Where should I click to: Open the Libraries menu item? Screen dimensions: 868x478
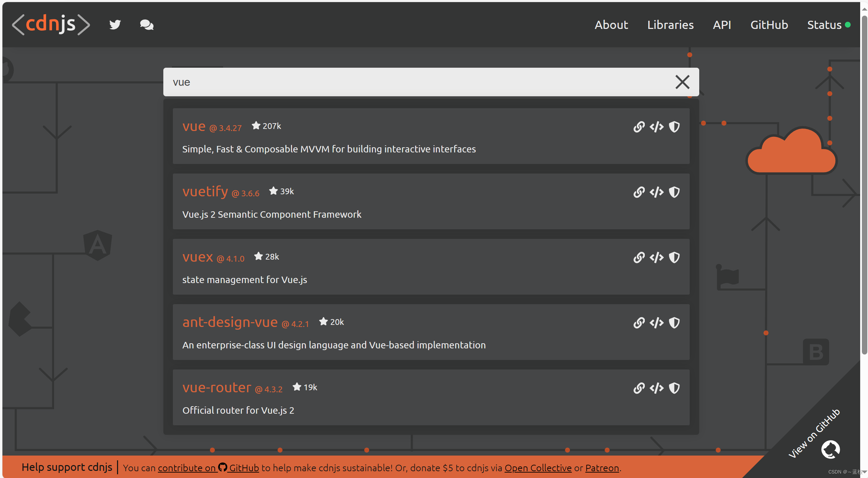670,25
